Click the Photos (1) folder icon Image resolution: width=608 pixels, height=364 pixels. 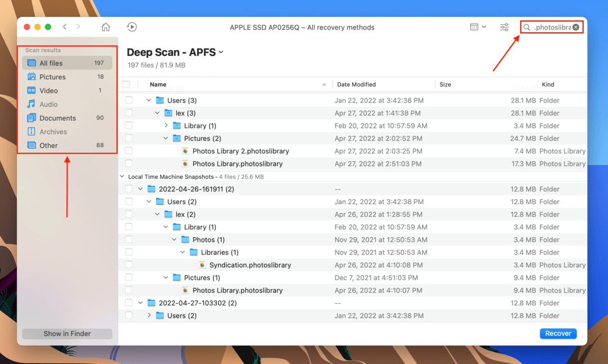[x=185, y=240]
